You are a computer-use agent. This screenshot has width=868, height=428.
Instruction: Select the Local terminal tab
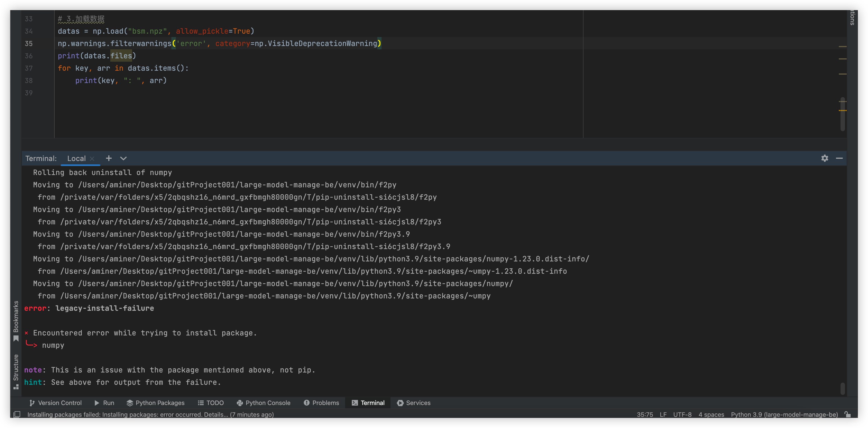[77, 158]
